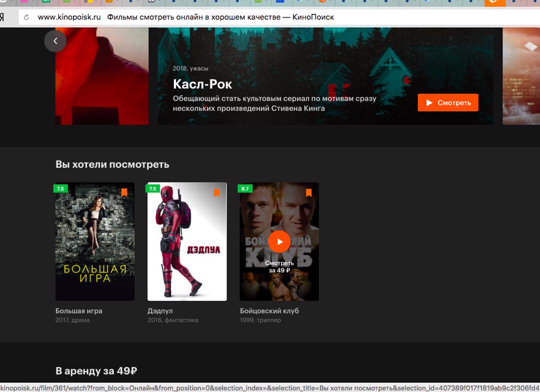The image size is (540, 392).
Task: Click the Yandex Я icon in the browser
Action: click(2, 17)
